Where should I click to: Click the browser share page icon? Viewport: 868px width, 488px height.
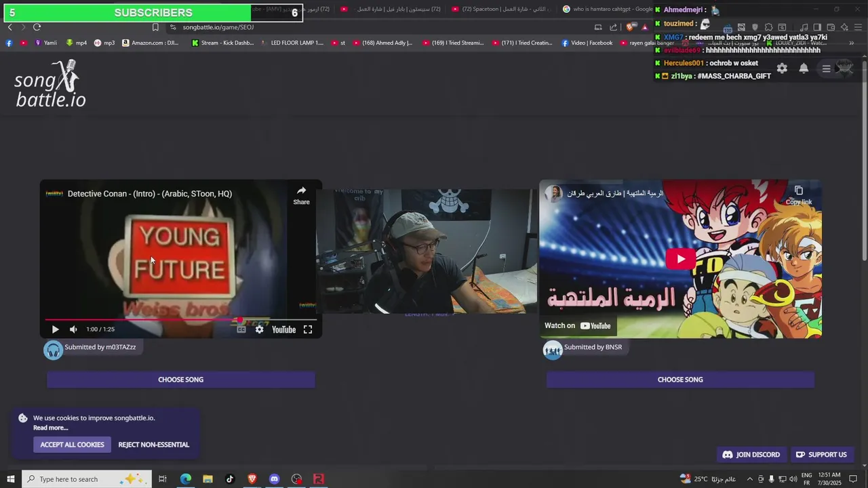613,27
